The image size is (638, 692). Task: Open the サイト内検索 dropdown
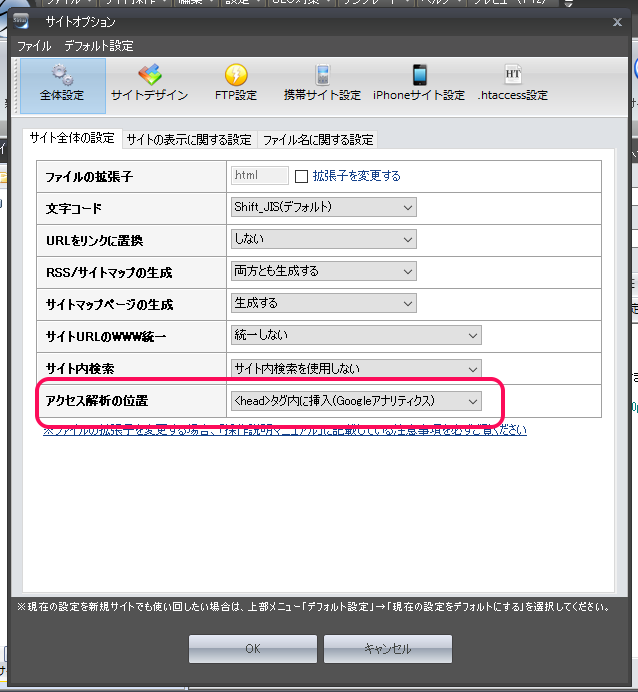point(356,368)
